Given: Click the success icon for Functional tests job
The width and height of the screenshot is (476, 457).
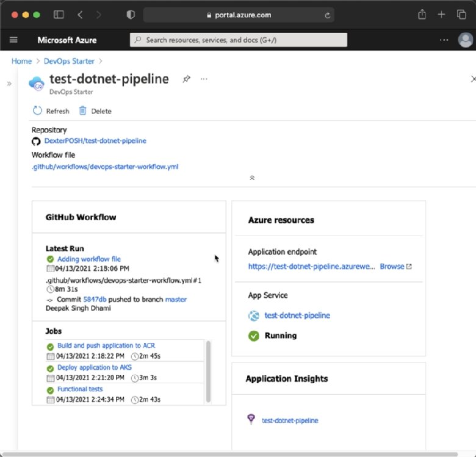Looking at the screenshot, I should coord(51,390).
